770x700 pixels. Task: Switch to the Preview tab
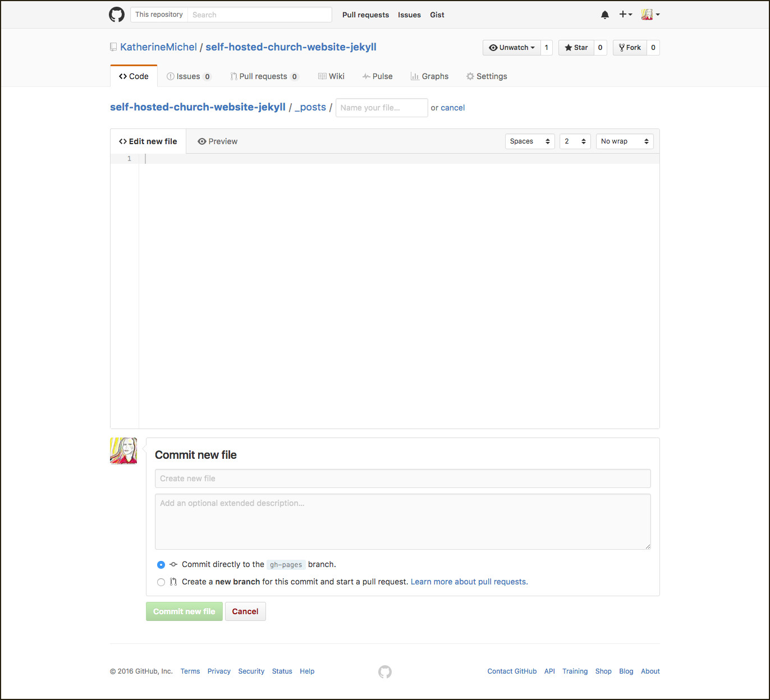coord(218,141)
